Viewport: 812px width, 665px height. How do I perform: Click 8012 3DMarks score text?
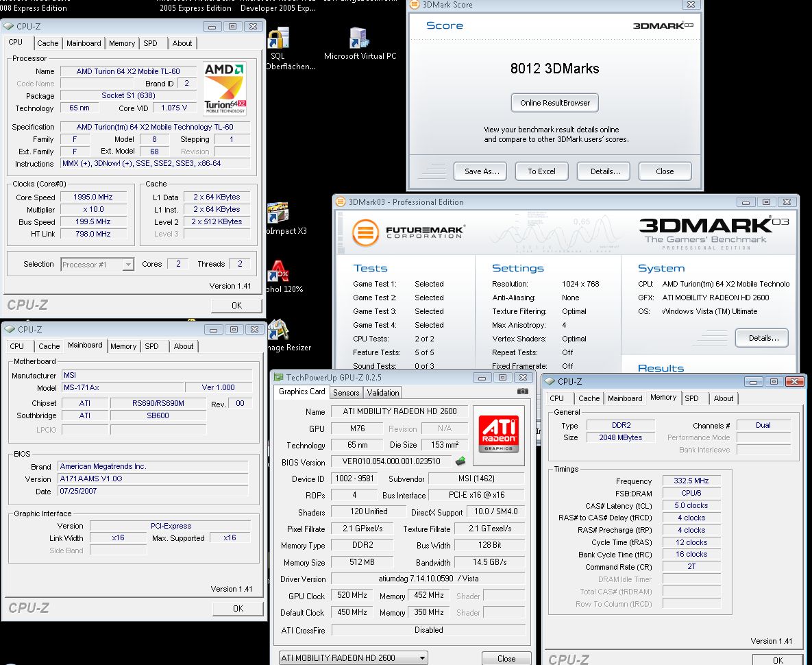(x=554, y=69)
